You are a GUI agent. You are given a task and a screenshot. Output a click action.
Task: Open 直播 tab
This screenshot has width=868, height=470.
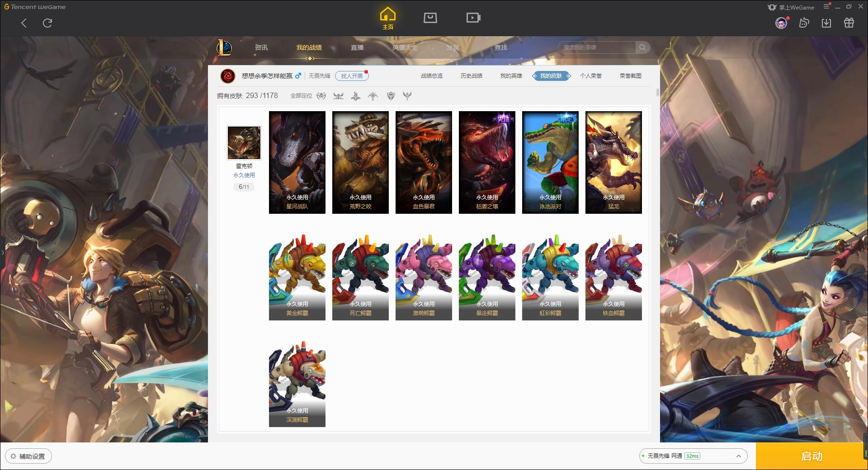pos(357,47)
